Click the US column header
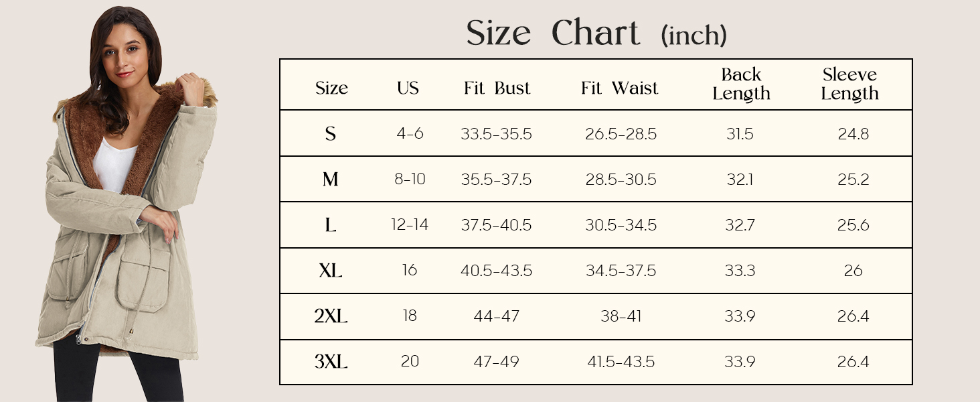This screenshot has height=402, width=980. coord(408,88)
